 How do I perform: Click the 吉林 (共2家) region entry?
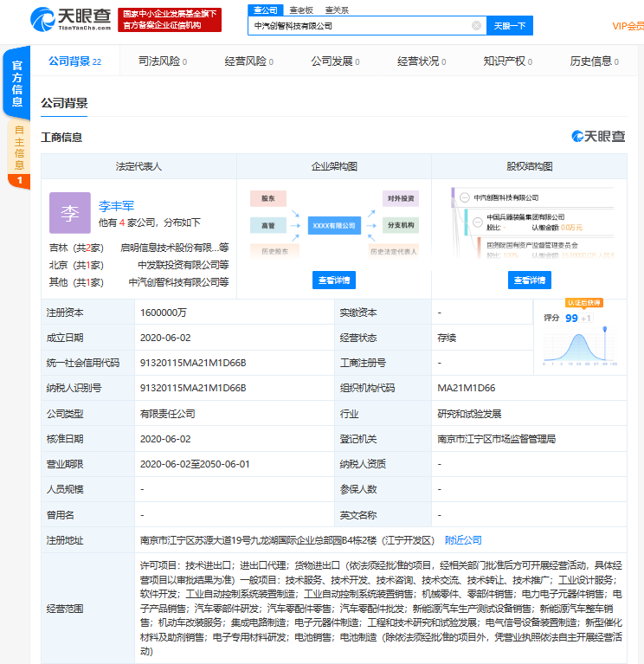(76, 248)
